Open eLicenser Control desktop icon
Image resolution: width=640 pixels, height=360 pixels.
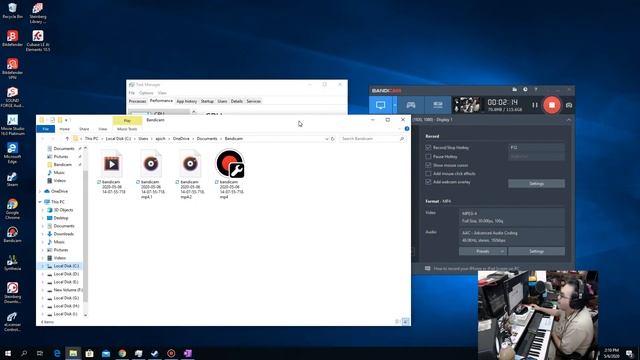pos(12,322)
